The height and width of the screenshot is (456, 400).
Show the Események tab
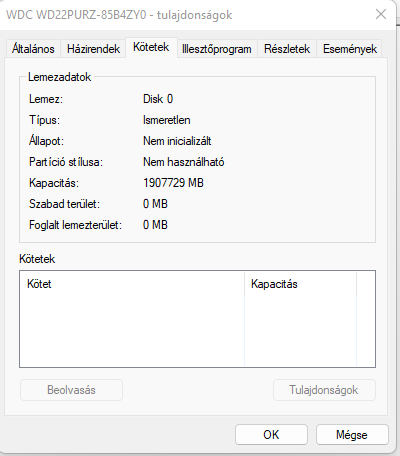350,49
